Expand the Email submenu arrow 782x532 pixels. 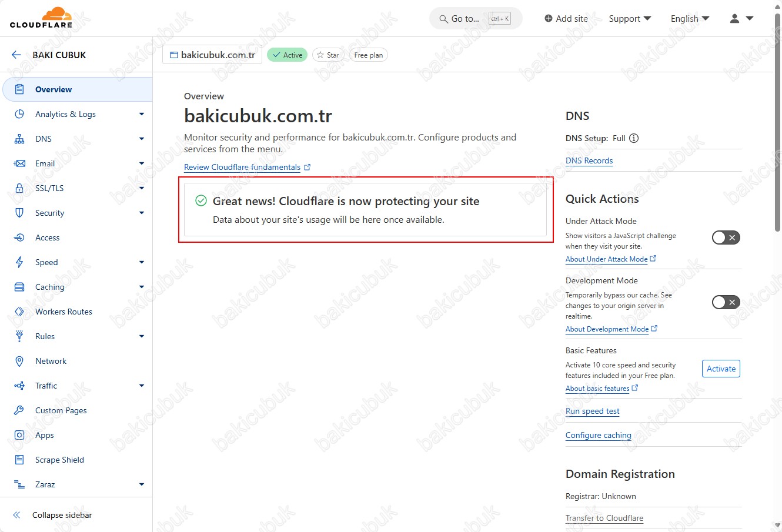coord(142,163)
